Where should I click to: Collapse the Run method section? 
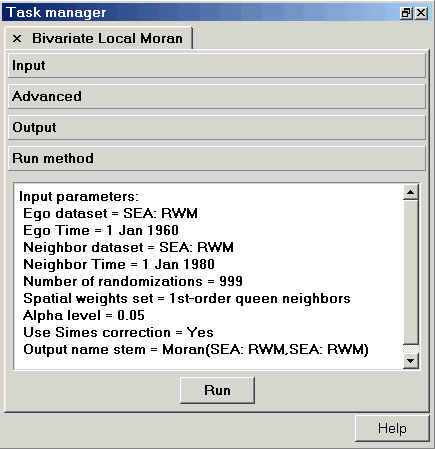point(217,158)
